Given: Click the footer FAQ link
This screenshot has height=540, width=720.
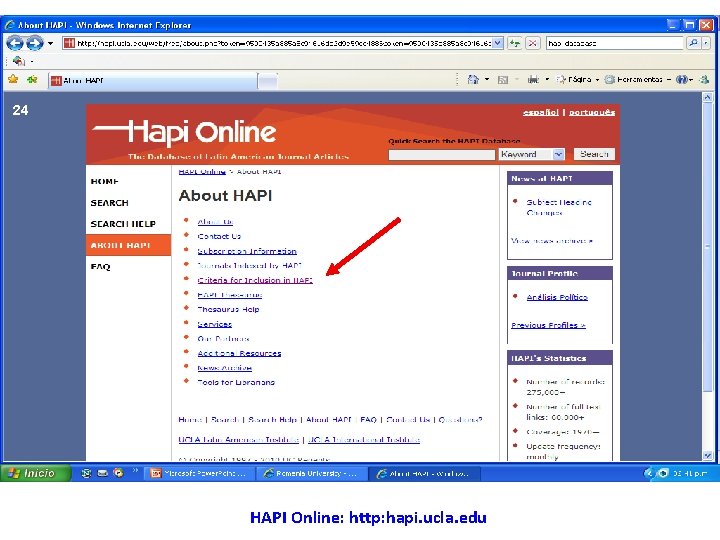Looking at the screenshot, I should tap(368, 420).
